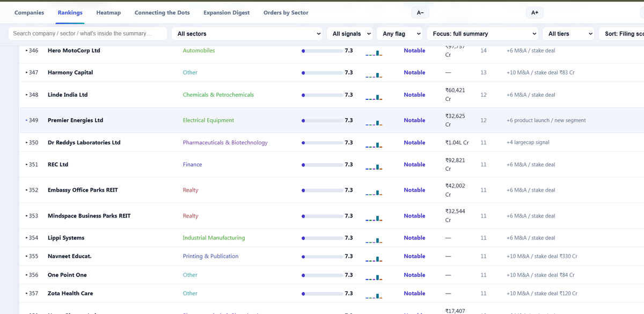
Task: Click Pharmaceuticals & Biotechnology sector link
Action: [225, 142]
